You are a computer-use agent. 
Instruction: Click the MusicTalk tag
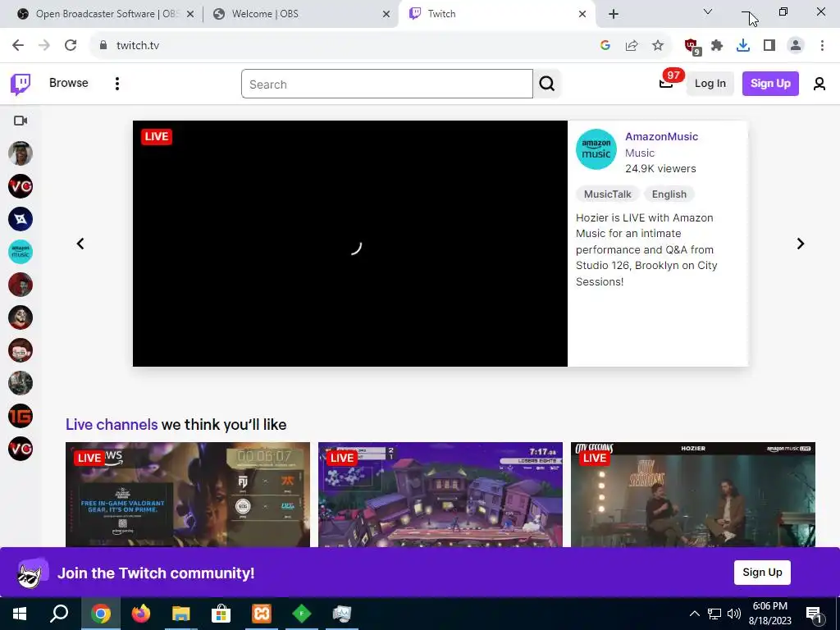tap(608, 194)
